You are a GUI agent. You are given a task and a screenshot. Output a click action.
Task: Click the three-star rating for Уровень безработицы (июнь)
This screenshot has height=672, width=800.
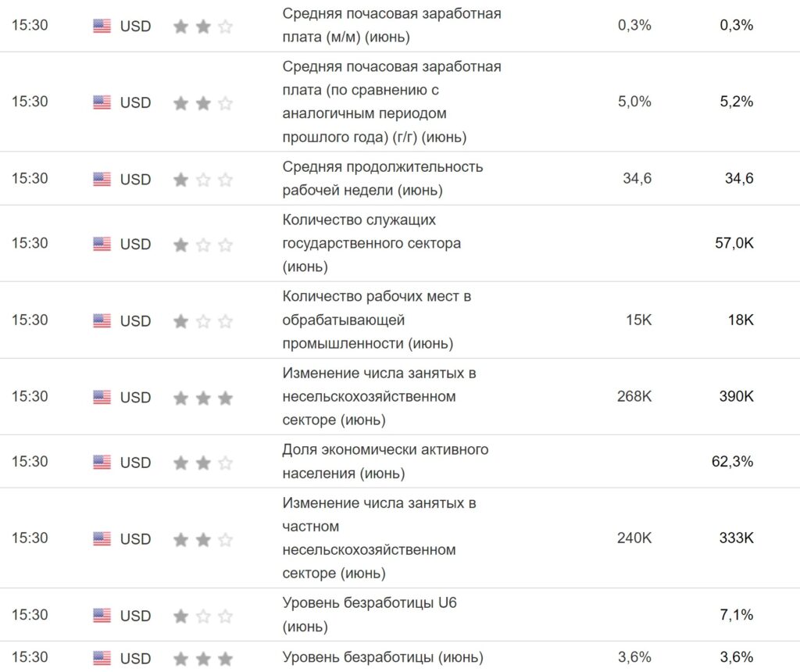tap(203, 658)
